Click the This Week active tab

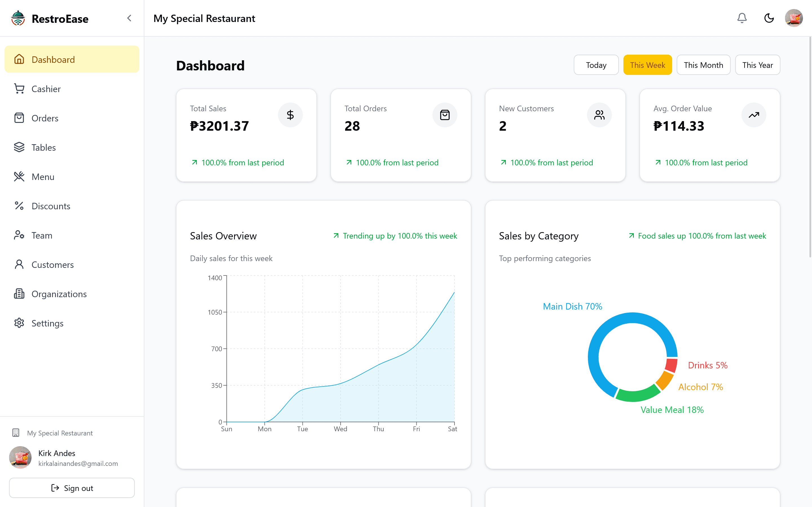[x=647, y=65]
